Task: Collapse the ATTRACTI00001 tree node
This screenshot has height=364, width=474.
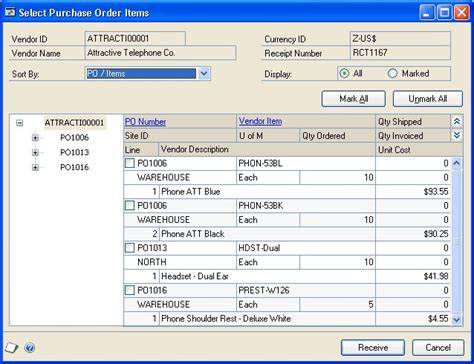Action: (20, 123)
